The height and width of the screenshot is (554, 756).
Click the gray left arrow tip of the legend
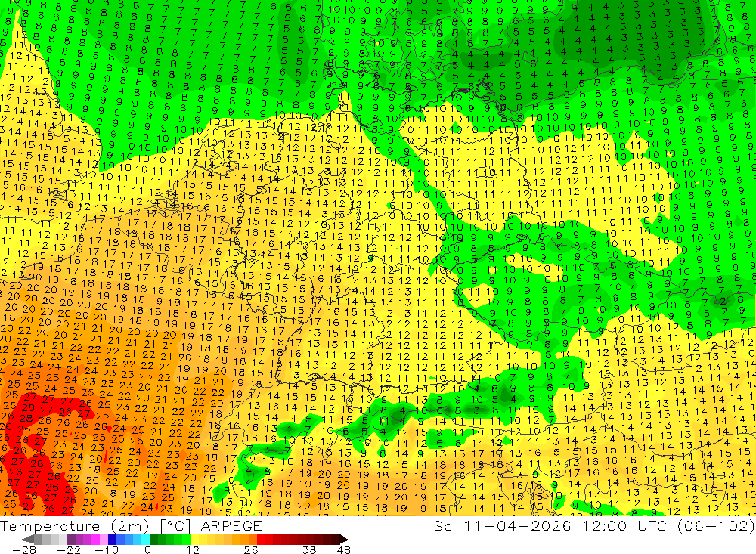coord(27,539)
